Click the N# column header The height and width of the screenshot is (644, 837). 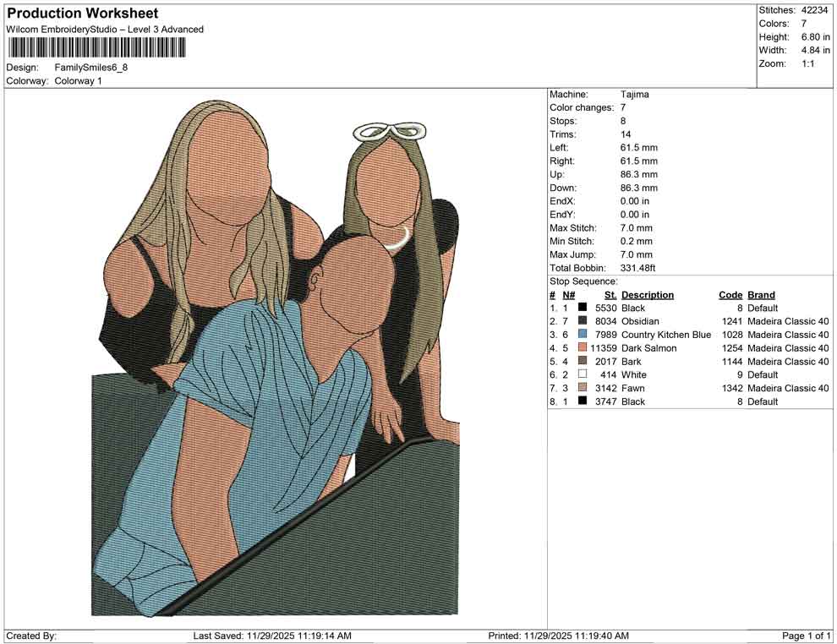pos(569,295)
